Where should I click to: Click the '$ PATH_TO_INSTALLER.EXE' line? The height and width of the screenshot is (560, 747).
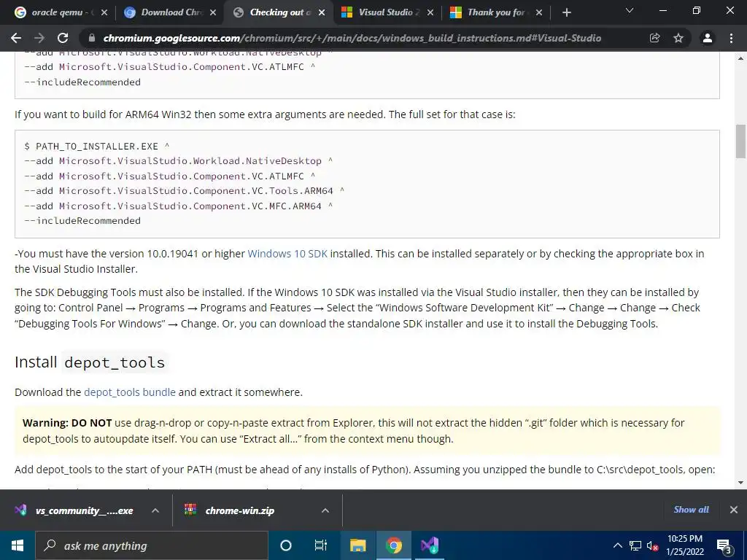(x=97, y=146)
